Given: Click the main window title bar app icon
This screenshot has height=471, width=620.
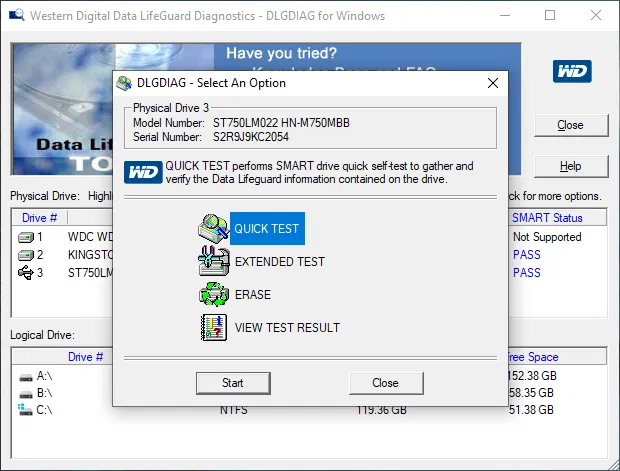Looking at the screenshot, I should click(17, 15).
